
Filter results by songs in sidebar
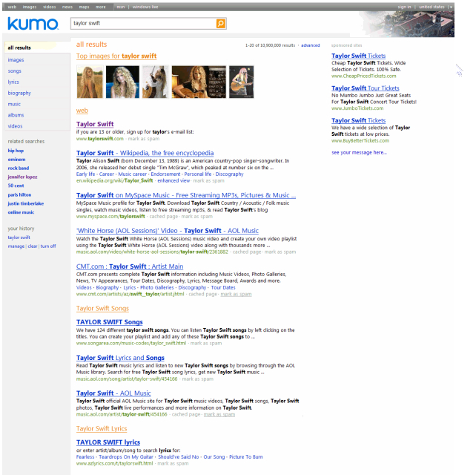(15, 71)
